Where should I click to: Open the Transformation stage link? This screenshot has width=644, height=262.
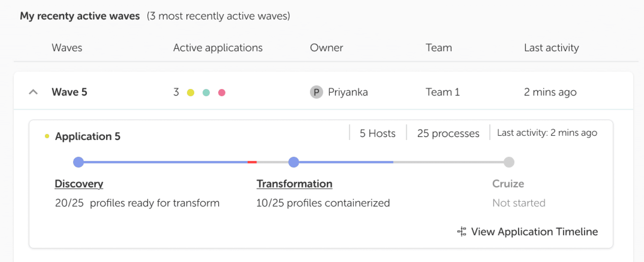coord(294,184)
